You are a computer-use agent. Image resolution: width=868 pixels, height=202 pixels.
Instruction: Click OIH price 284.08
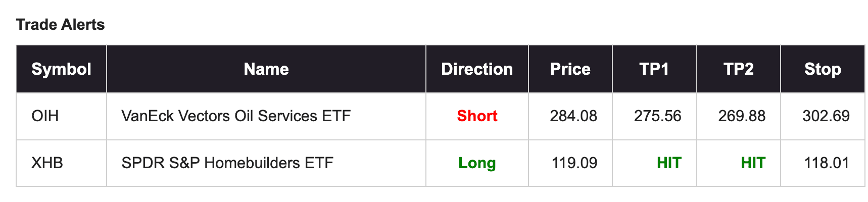573,116
